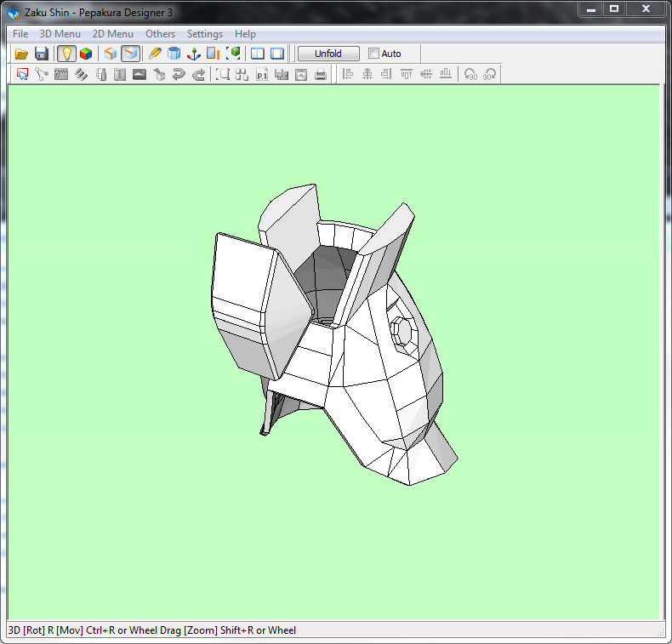Click the Unfold button
Screen dimensions: 672x644
[328, 54]
